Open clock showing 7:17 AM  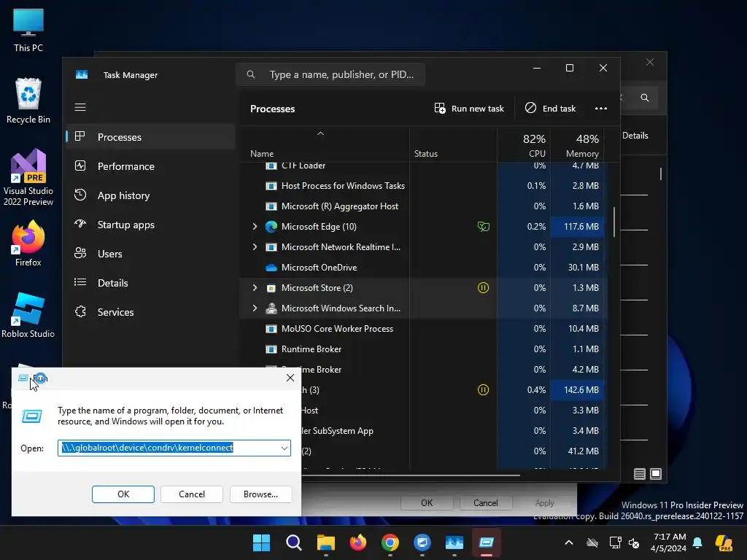pos(670,542)
